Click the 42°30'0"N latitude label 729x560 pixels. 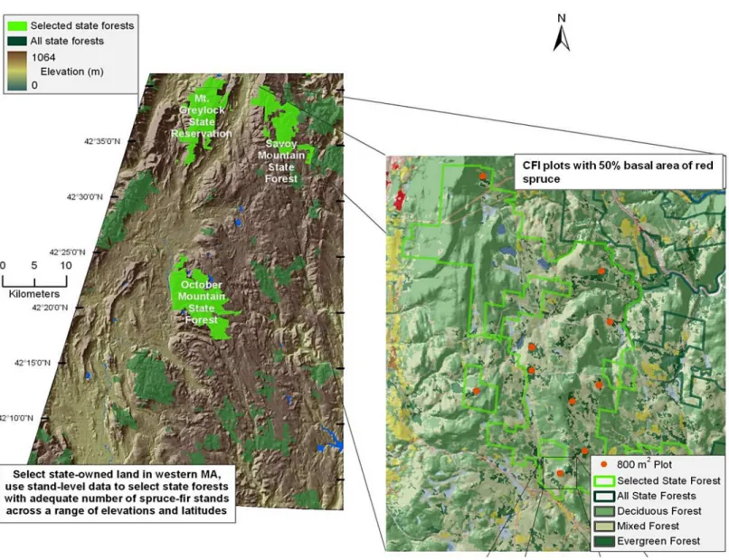point(85,197)
